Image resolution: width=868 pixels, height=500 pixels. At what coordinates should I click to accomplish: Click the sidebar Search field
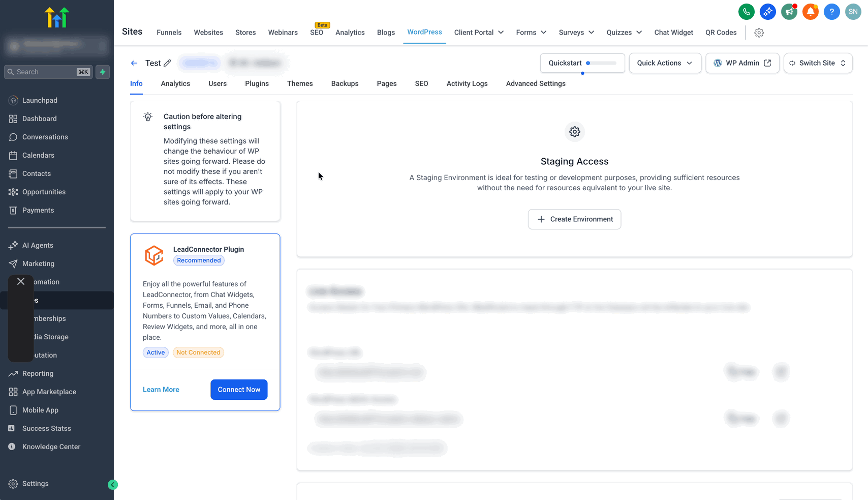pos(49,72)
